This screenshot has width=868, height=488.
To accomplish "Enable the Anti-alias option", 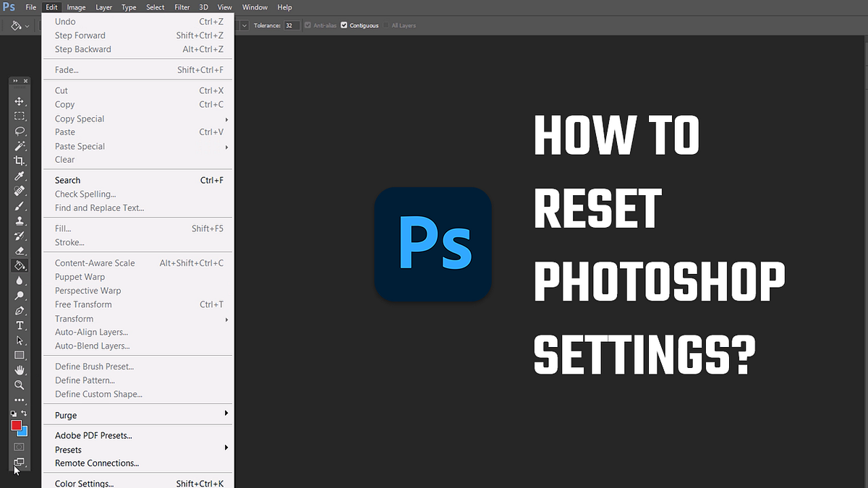I will point(307,25).
